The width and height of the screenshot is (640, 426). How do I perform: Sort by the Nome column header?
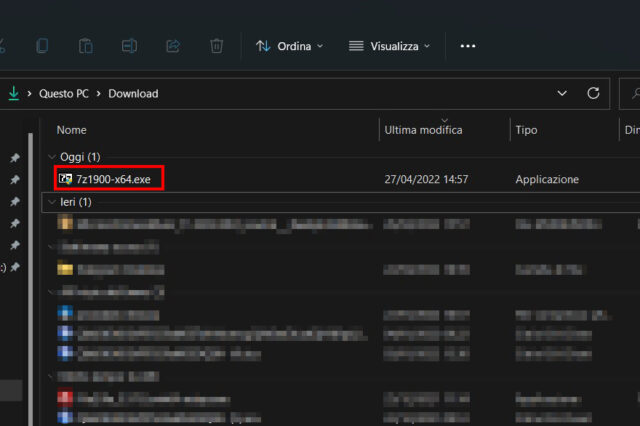tap(71, 130)
